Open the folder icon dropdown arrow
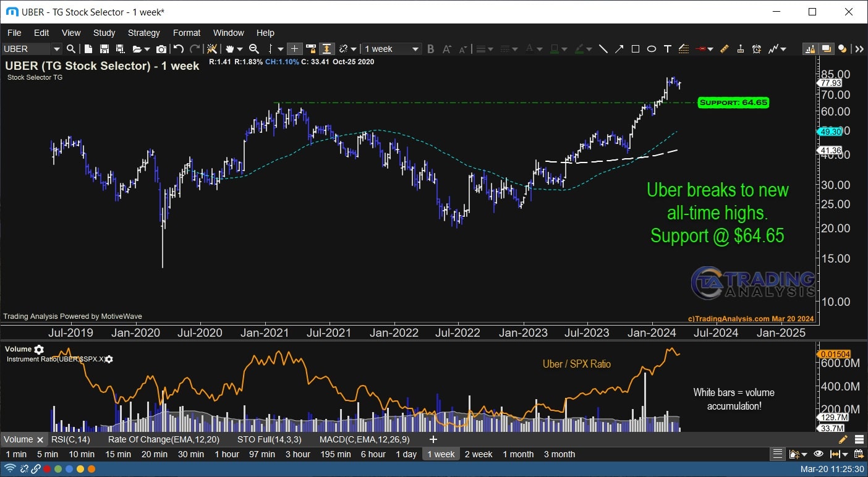The height and width of the screenshot is (477, 868). [x=147, y=49]
